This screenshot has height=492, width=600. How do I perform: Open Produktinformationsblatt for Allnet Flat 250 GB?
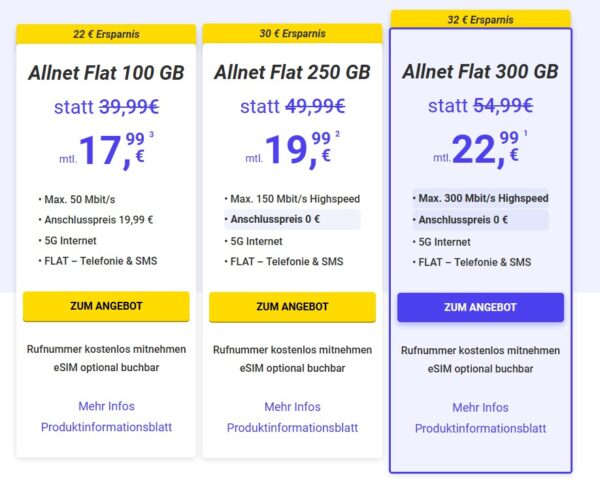click(292, 428)
